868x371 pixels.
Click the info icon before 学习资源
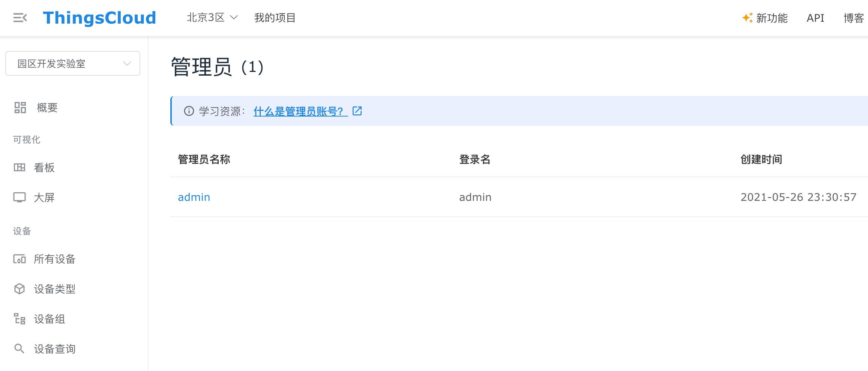tap(189, 111)
